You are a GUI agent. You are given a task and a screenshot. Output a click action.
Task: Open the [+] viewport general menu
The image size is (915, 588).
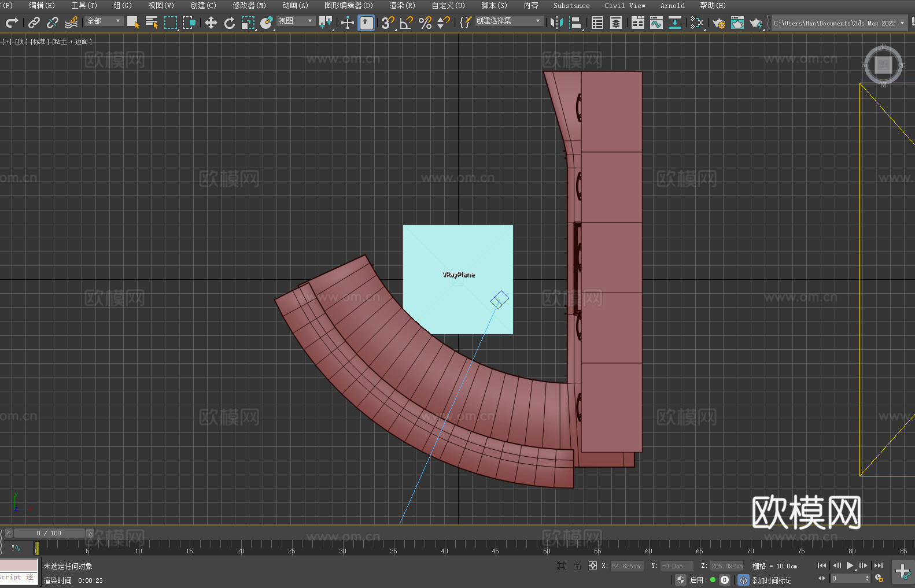[x=7, y=42]
